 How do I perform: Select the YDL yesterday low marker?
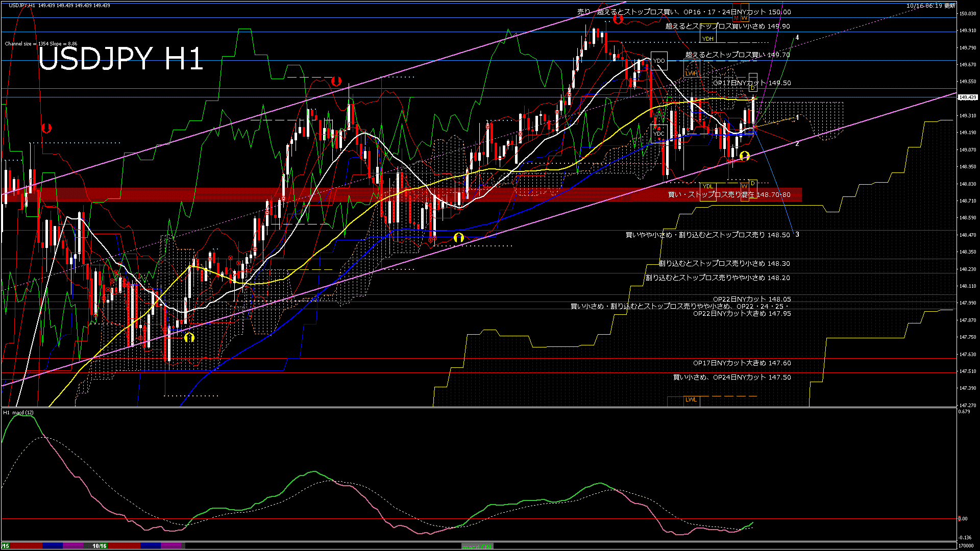tap(707, 186)
